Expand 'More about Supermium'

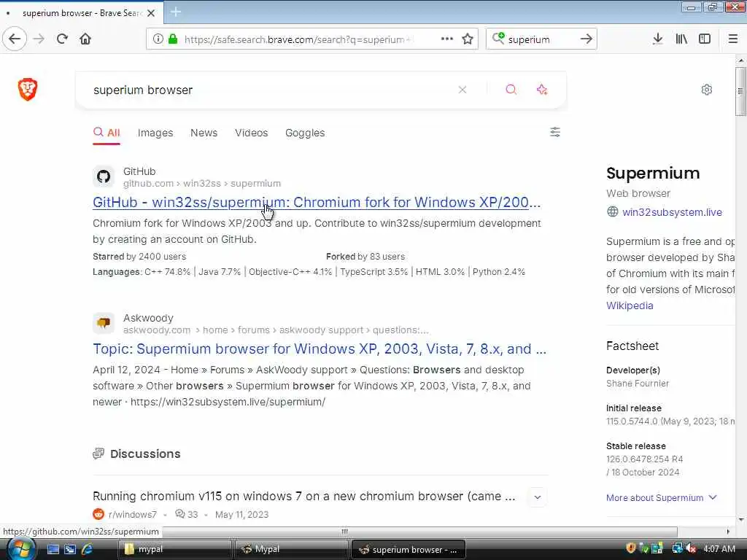point(661,497)
